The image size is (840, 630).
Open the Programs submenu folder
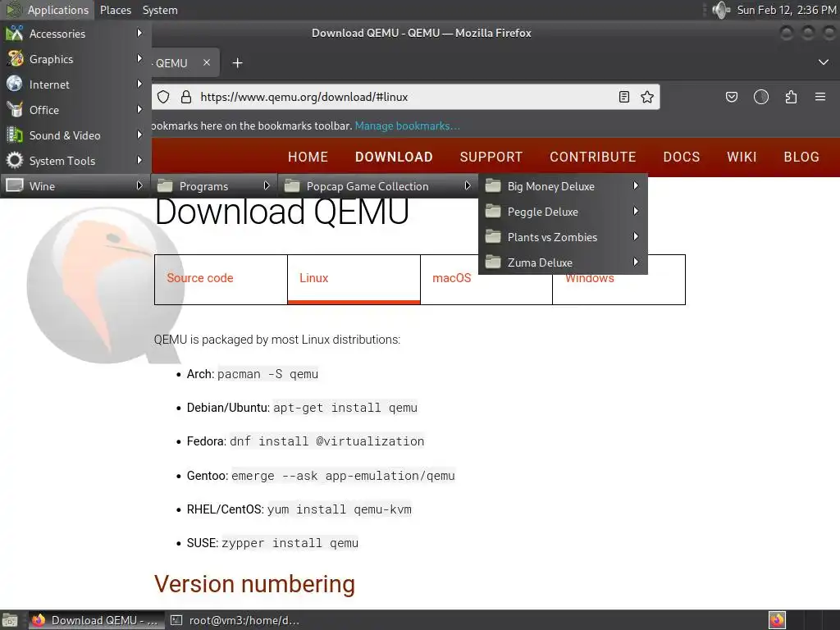click(x=214, y=186)
